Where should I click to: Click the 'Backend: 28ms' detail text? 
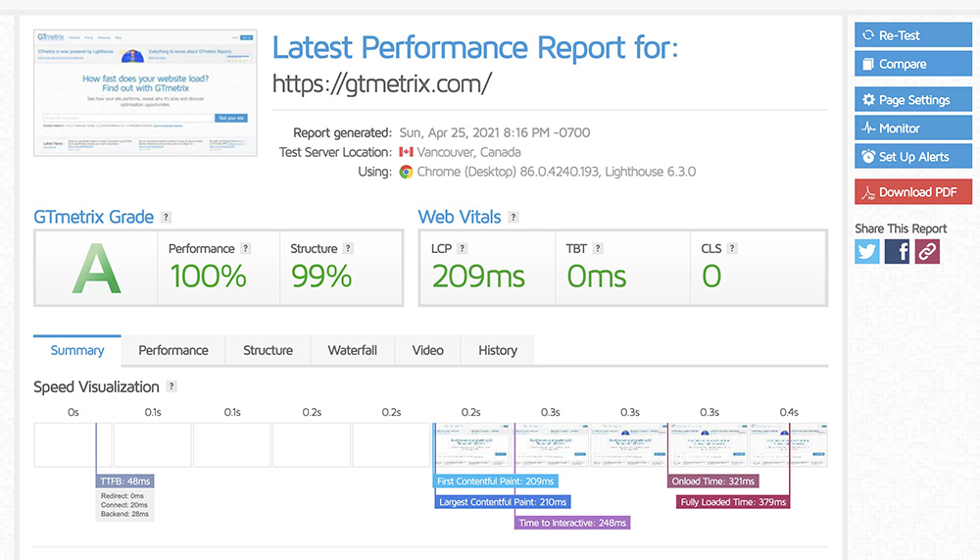pos(125,514)
